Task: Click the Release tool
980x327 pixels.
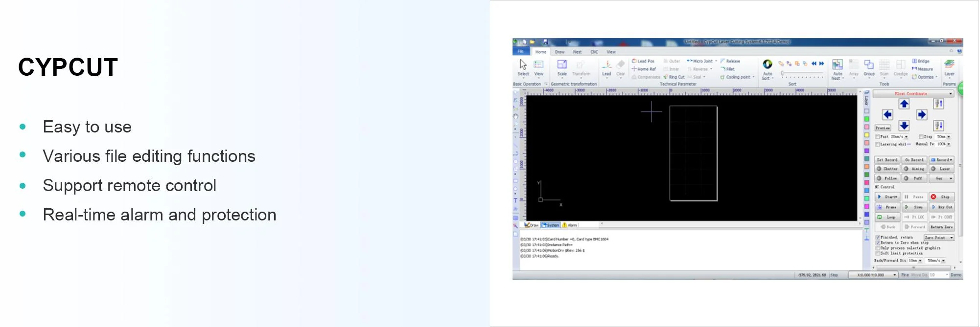Action: (730, 61)
